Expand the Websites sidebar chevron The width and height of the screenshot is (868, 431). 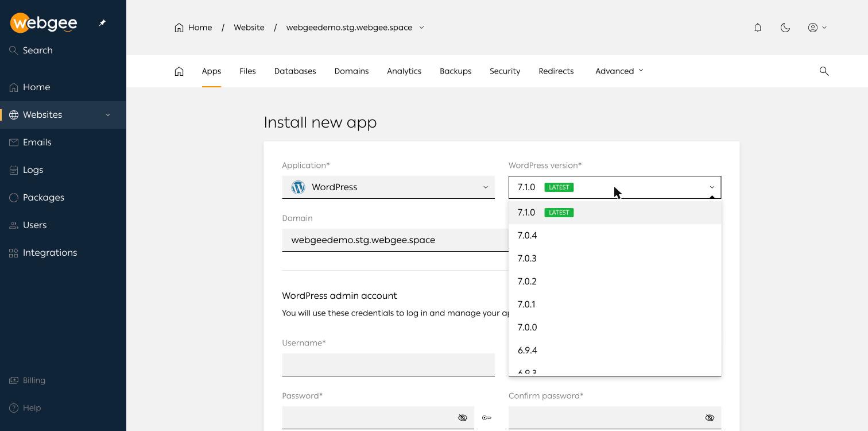click(x=108, y=115)
